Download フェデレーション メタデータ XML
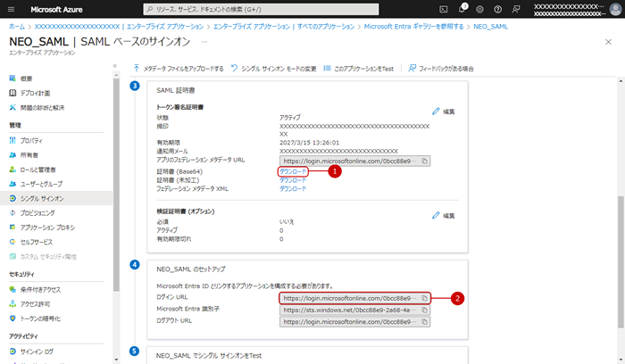This screenshot has width=625, height=364. (293, 189)
